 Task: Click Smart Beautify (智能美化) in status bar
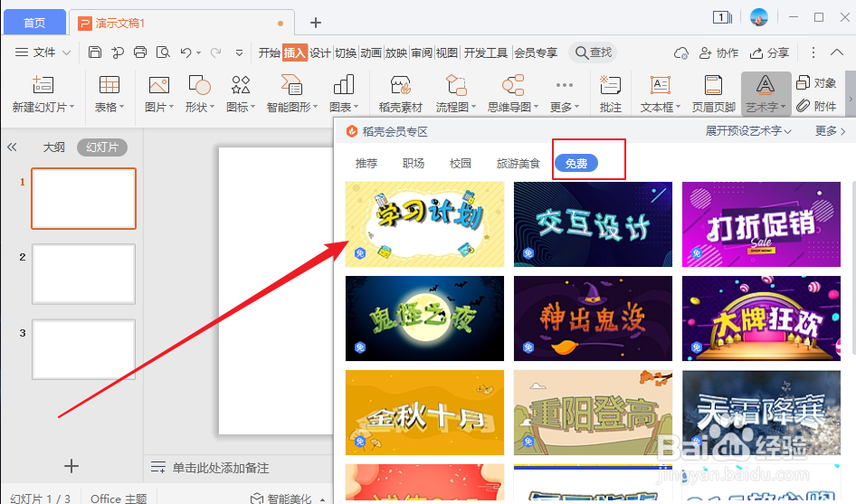[x=281, y=498]
